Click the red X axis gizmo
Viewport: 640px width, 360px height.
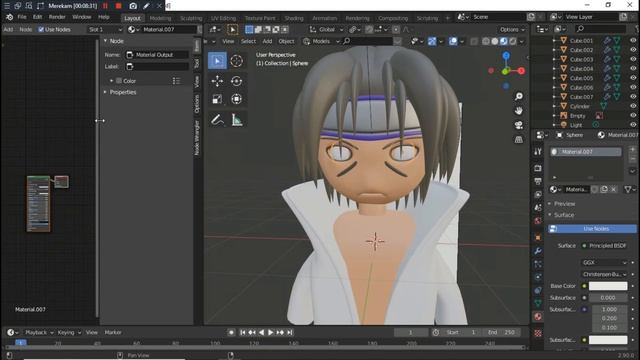point(521,71)
